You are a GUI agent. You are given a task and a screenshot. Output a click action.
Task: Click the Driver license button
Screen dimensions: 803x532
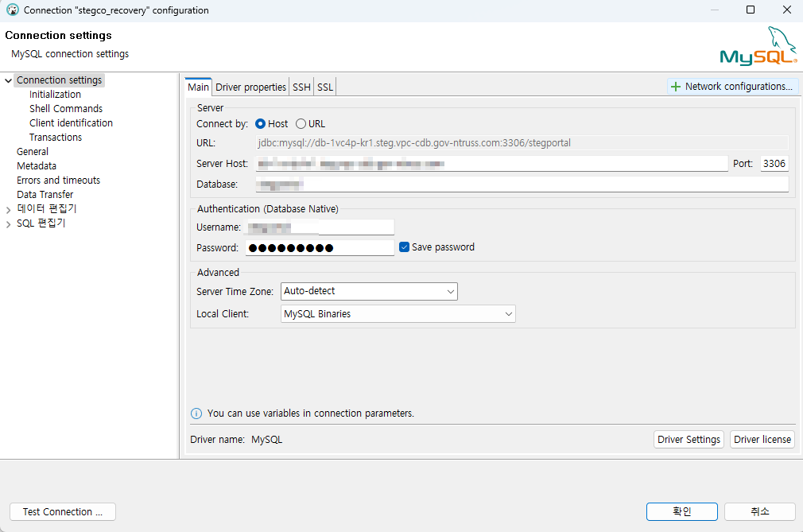(x=762, y=440)
